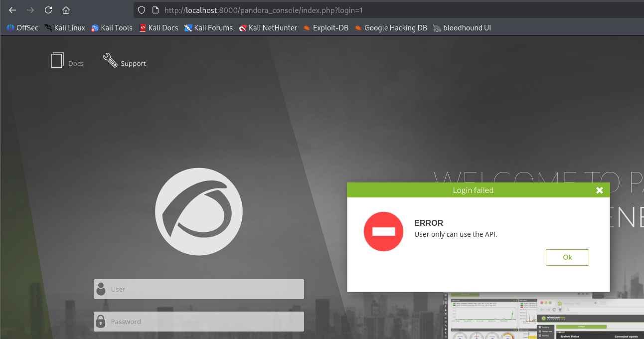Go to the browser Home icon
644x339 pixels.
pyautogui.click(x=66, y=10)
